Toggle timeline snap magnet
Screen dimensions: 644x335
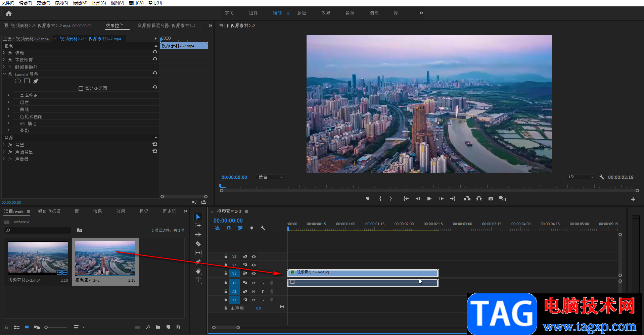click(x=229, y=228)
